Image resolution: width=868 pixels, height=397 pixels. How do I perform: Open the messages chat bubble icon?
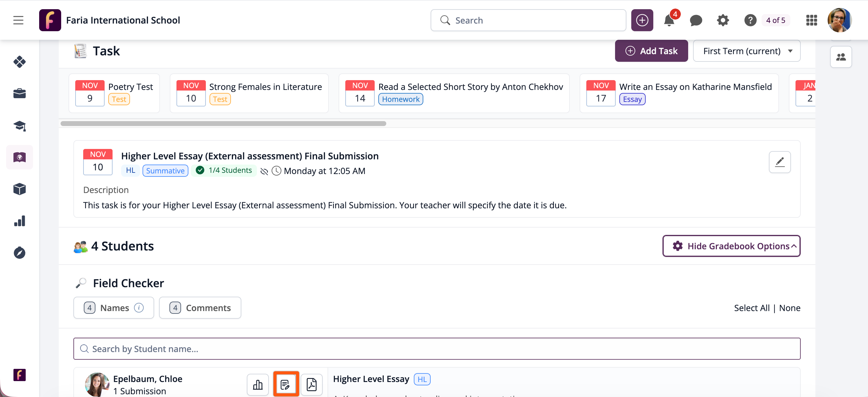pyautogui.click(x=696, y=20)
